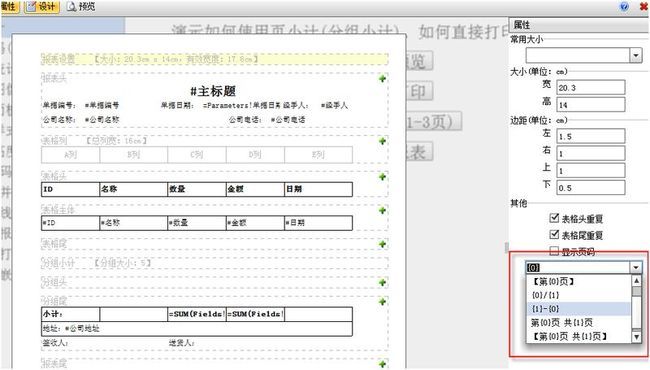
Task: Click the 高 height input field
Action: [590, 104]
